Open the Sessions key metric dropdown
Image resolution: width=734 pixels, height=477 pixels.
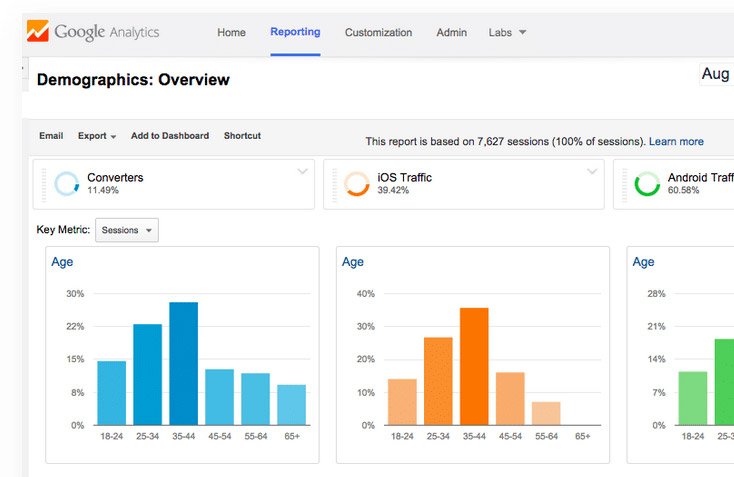pos(127,230)
